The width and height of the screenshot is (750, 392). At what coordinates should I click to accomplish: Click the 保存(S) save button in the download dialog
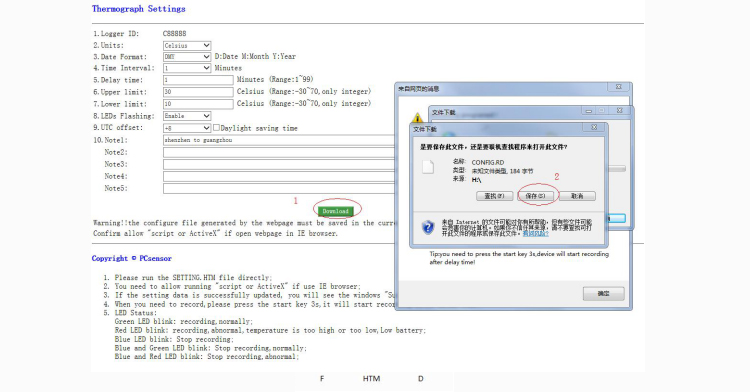(536, 196)
